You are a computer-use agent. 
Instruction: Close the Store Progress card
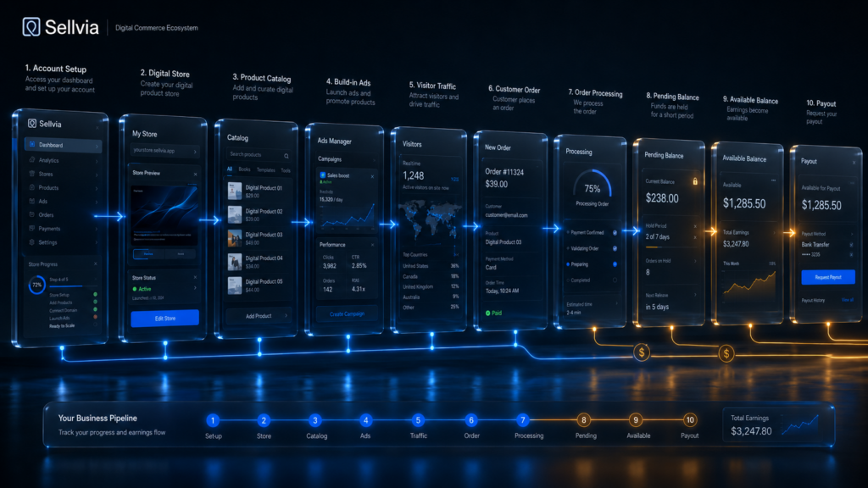coord(95,264)
